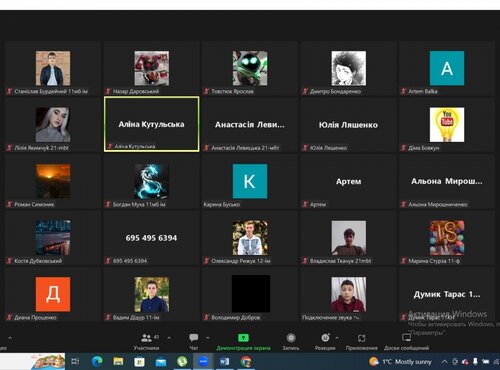Expand the arrow next to Участники
The height and width of the screenshot is (370, 500).
pyautogui.click(x=169, y=338)
